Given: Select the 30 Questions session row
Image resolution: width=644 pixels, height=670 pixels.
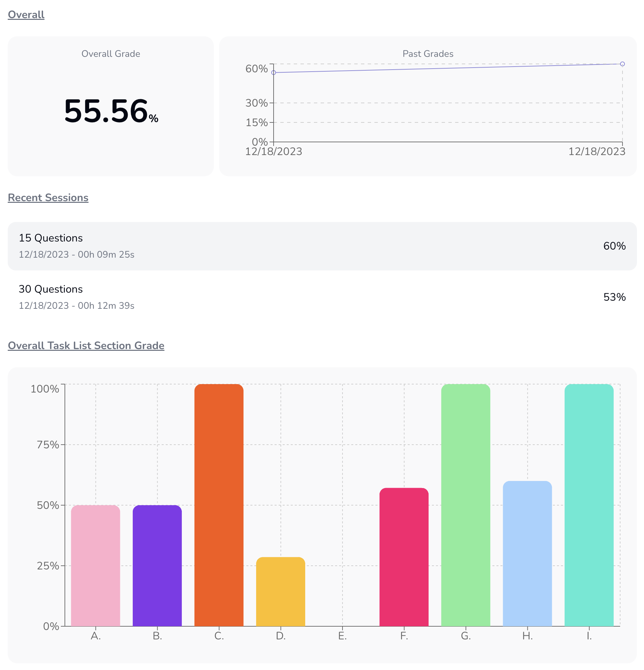Looking at the screenshot, I should (x=322, y=297).
